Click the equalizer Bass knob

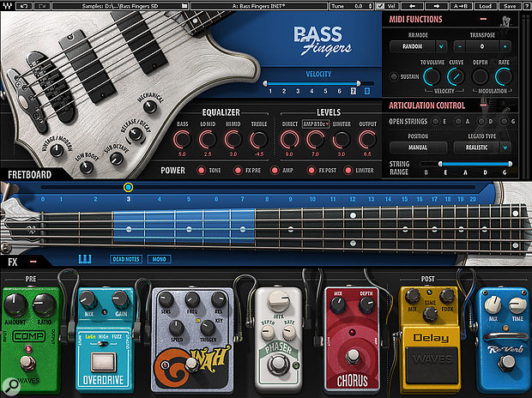[182, 140]
